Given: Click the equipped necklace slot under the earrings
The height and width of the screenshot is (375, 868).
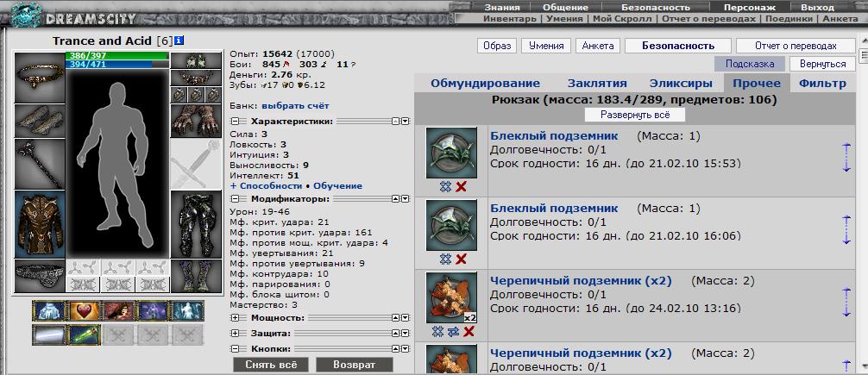Looking at the screenshot, I should point(196,78).
